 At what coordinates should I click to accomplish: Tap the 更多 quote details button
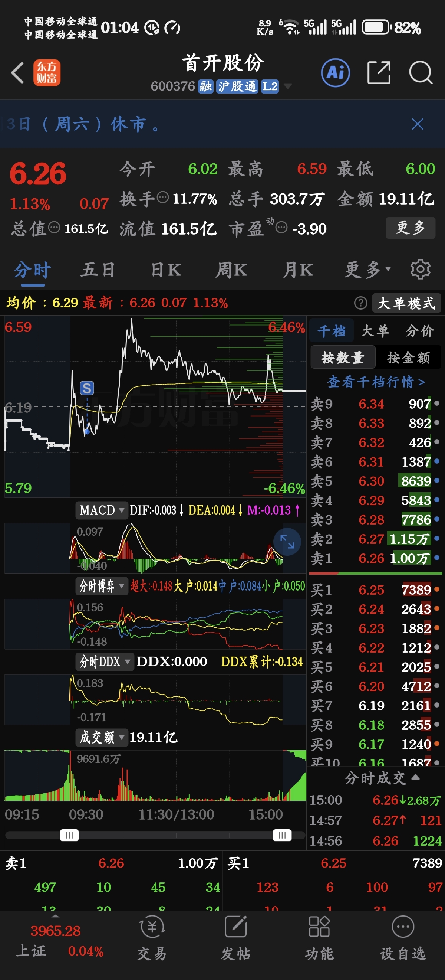click(411, 228)
